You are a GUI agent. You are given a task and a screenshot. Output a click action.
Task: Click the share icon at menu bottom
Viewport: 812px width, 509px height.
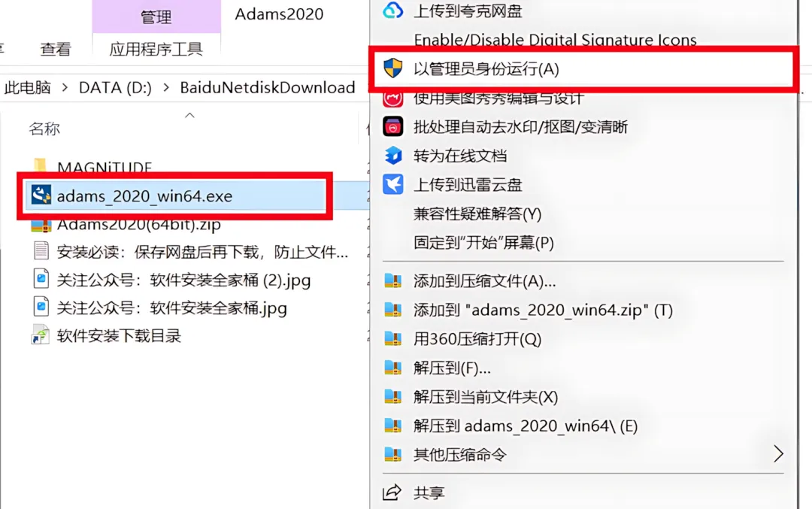coord(392,492)
